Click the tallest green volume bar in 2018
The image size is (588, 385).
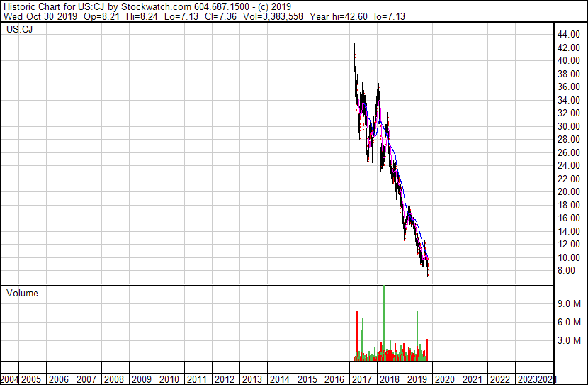click(384, 323)
